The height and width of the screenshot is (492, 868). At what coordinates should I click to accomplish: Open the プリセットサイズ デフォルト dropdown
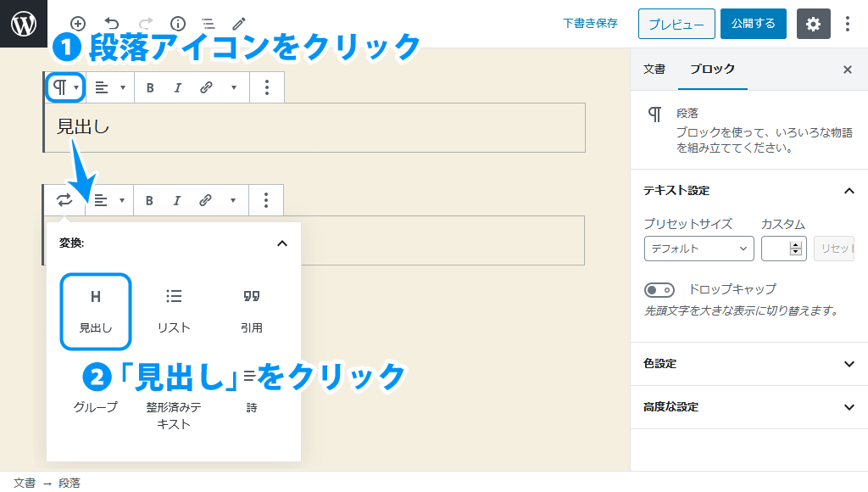pos(699,249)
